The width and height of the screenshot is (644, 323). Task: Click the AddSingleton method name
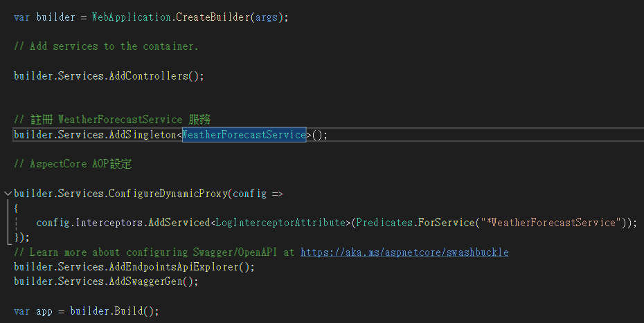tap(143, 135)
